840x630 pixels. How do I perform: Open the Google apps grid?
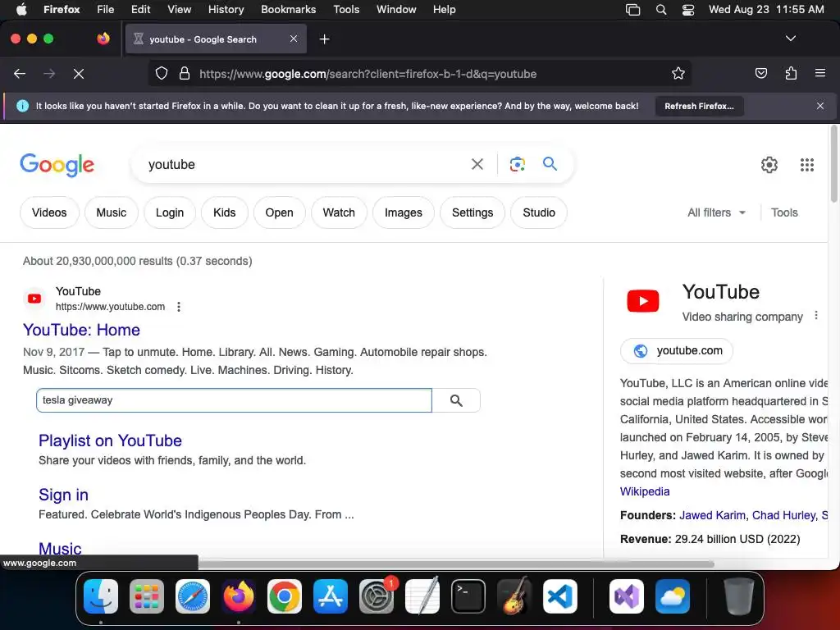(x=807, y=165)
